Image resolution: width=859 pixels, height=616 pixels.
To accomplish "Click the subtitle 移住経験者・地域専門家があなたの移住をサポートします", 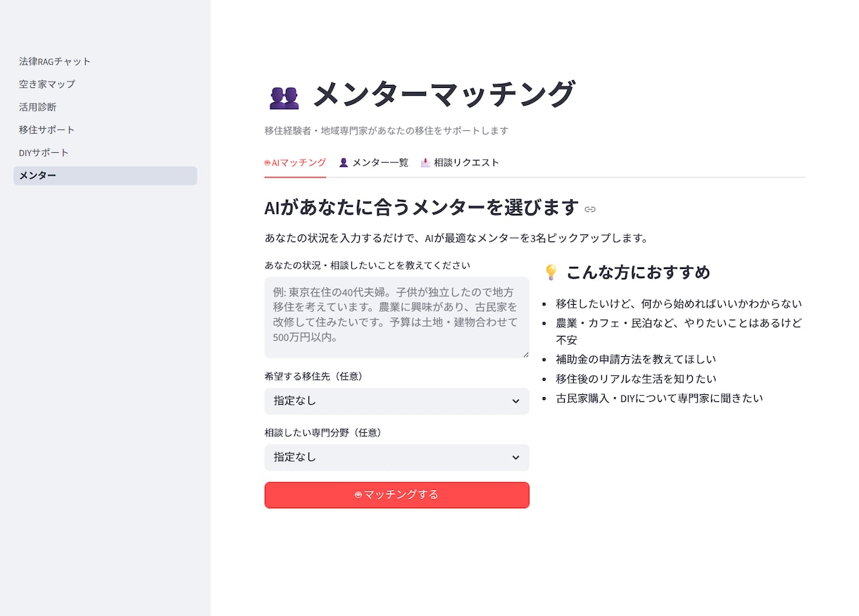I will [x=387, y=131].
